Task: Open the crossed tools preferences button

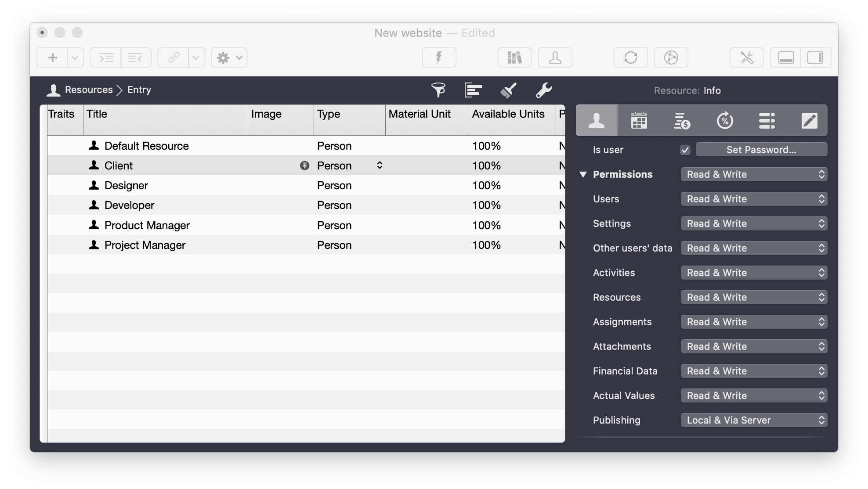Action: [746, 58]
